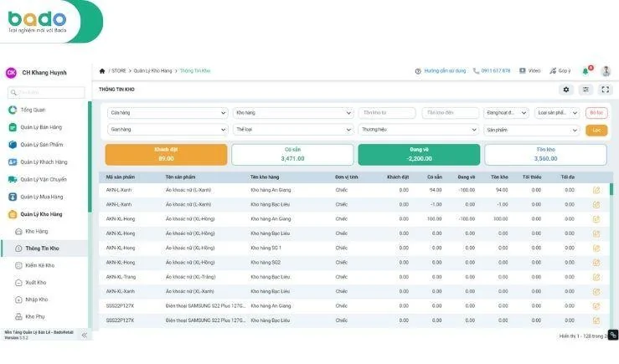Open Hướng dẫn sử dụng link
The height and width of the screenshot is (364, 619).
(445, 71)
